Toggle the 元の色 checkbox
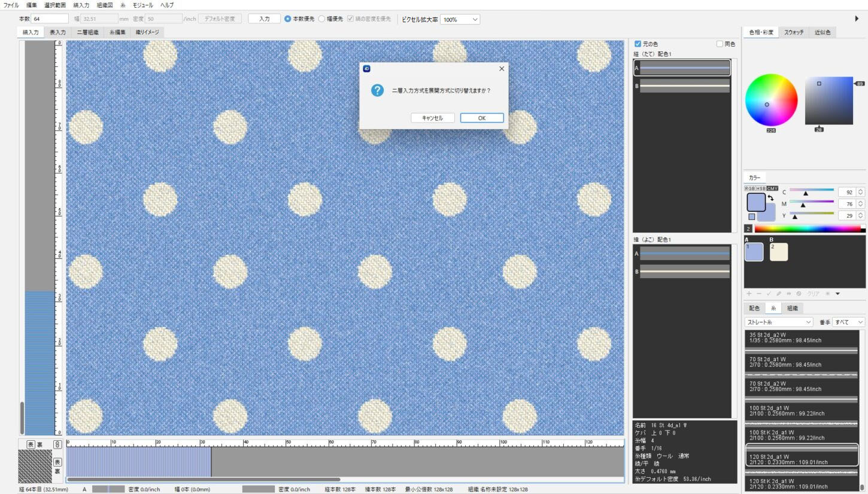Image resolution: width=868 pixels, height=494 pixels. pos(638,44)
